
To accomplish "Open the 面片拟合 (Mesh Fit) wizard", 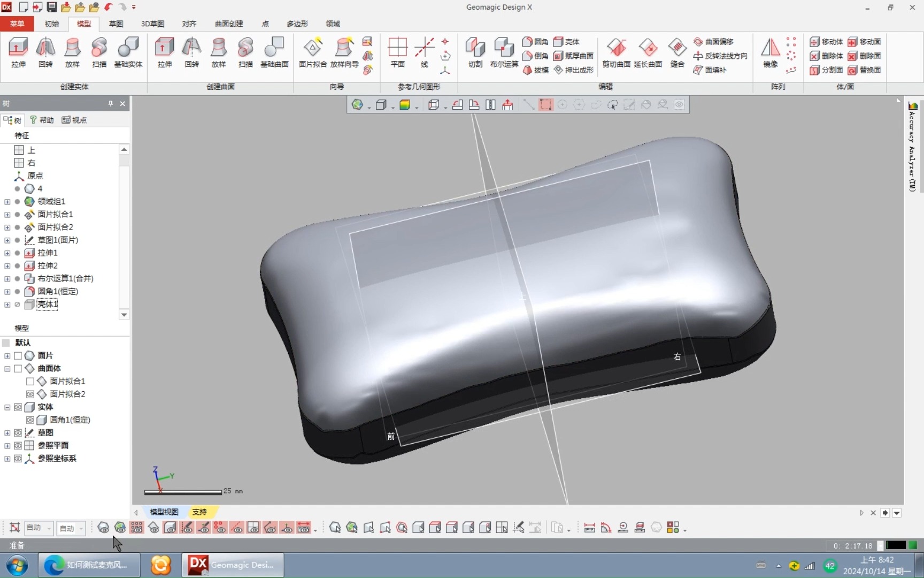I will 313,51.
